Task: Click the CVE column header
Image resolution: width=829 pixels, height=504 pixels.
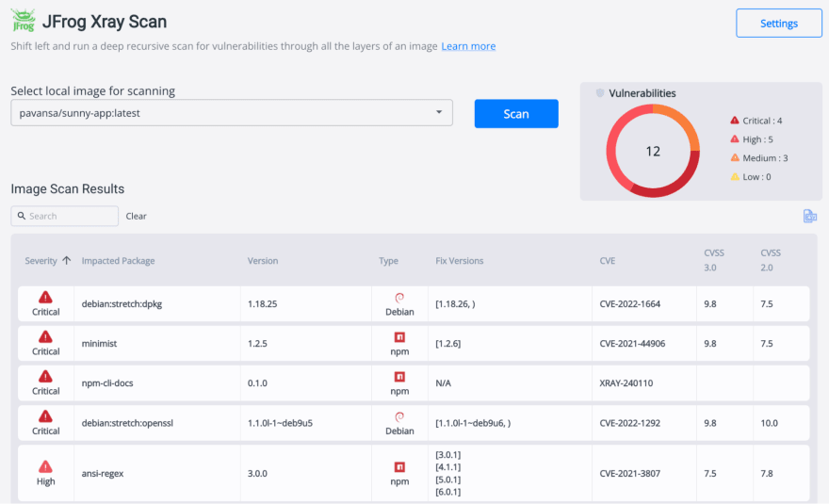Action: [x=607, y=261]
